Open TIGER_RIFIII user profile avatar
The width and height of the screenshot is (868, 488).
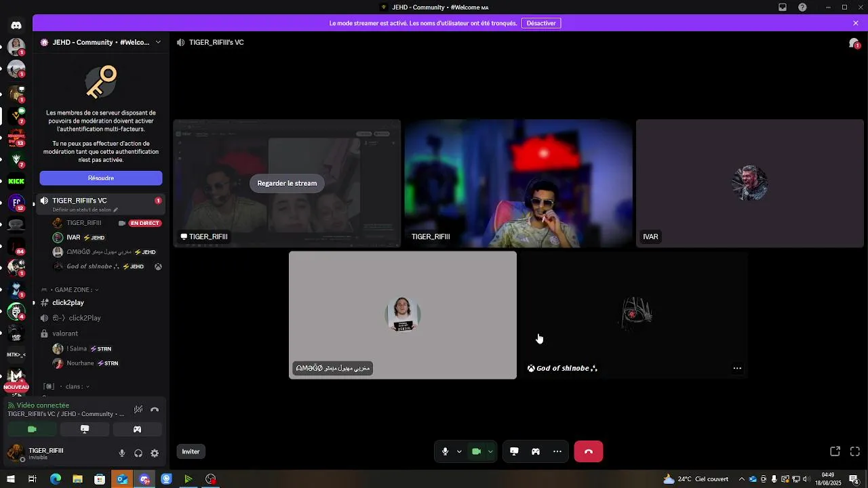click(x=16, y=453)
